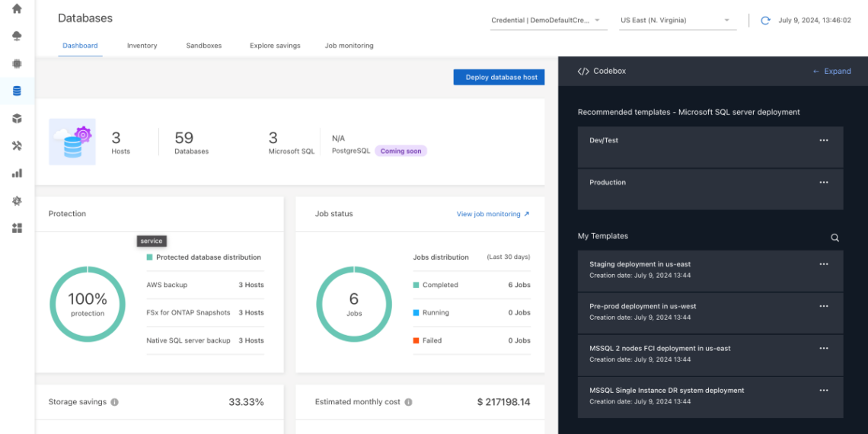Open the Dev/Test template options menu
This screenshot has height=434, width=868.
click(823, 141)
